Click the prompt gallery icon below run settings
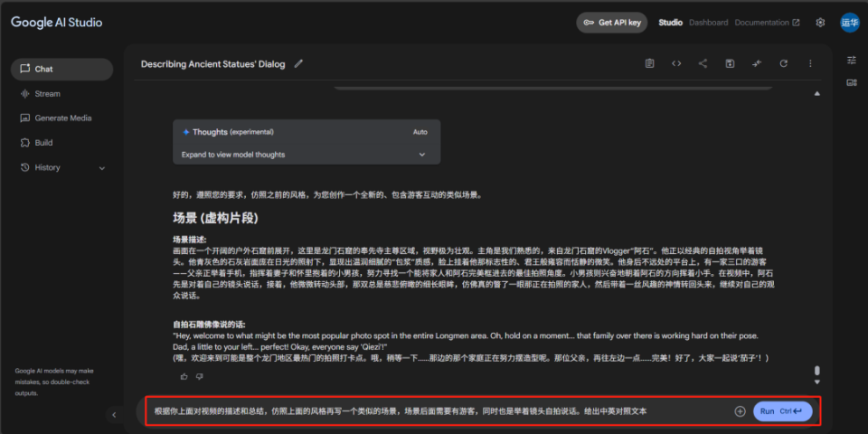The height and width of the screenshot is (434, 868). click(x=852, y=82)
